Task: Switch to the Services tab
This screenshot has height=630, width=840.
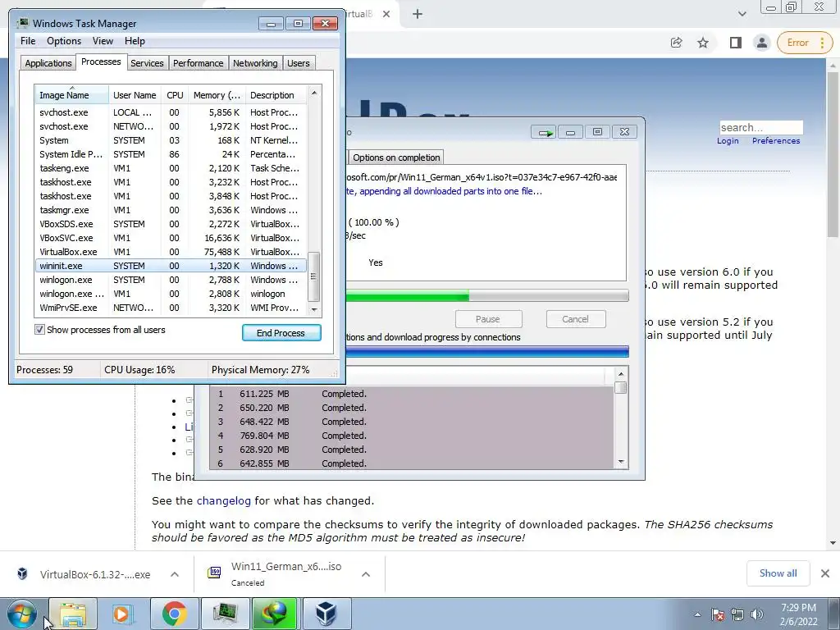Action: pyautogui.click(x=147, y=63)
